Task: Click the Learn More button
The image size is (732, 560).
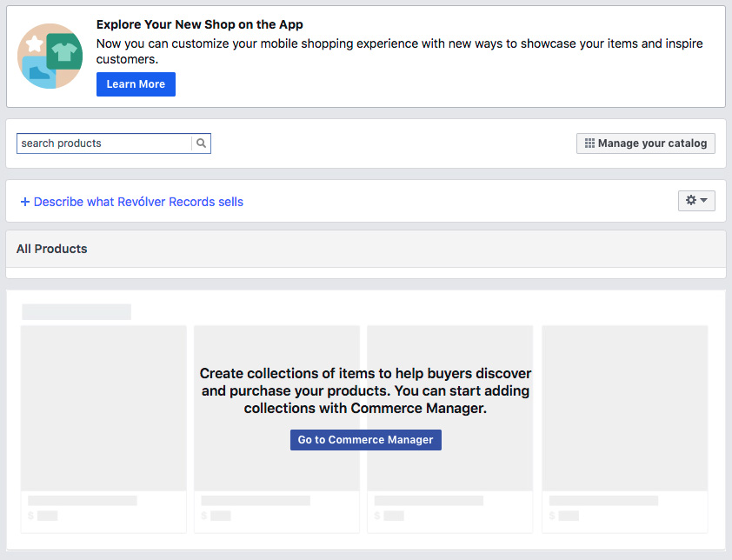Action: coord(136,84)
